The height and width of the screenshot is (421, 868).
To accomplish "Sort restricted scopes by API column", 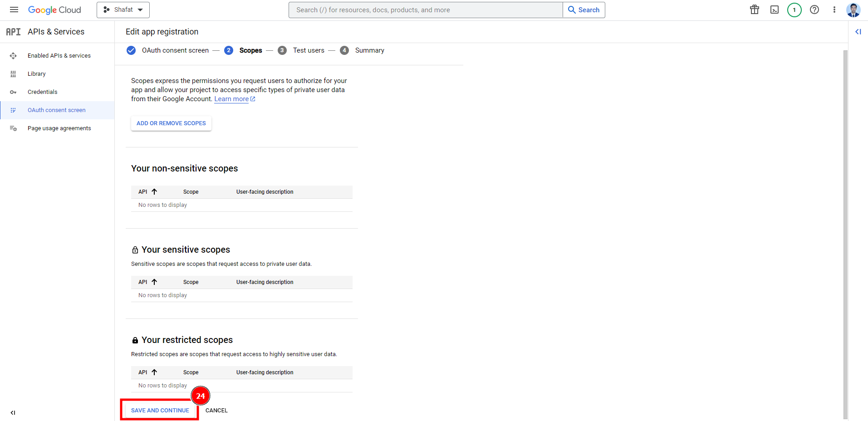I will (x=147, y=372).
